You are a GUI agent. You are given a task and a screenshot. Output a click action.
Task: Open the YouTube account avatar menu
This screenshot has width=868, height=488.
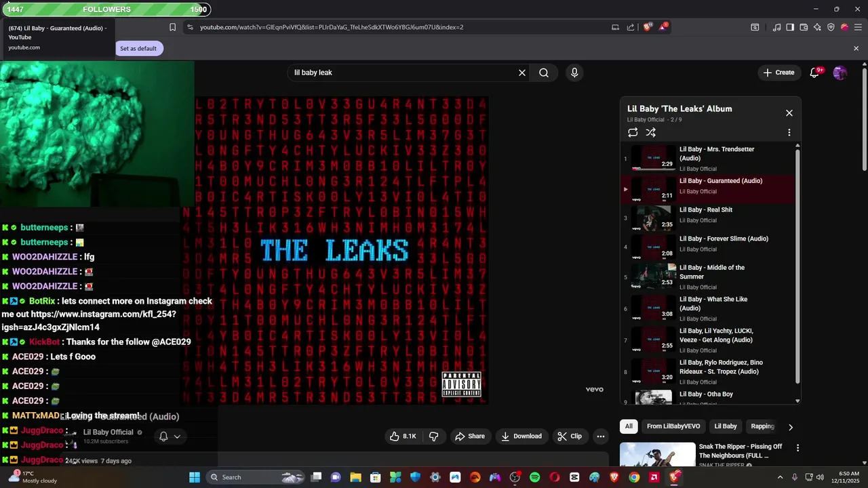840,73
